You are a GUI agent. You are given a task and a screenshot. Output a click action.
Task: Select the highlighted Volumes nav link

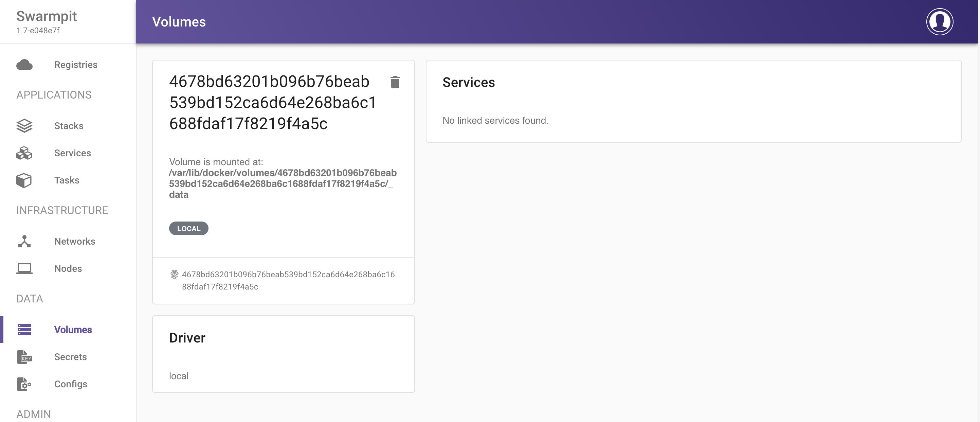coord(73,330)
